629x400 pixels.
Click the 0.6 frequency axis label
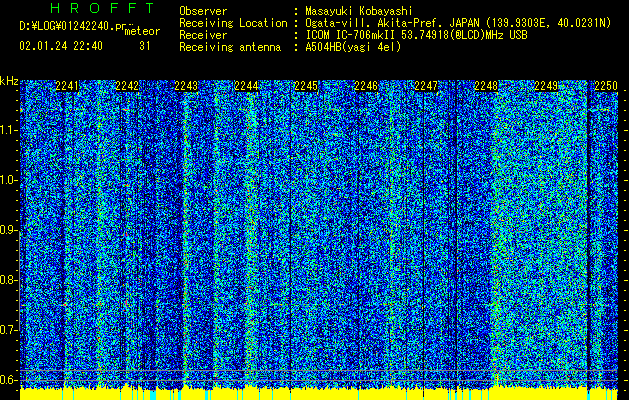[x=8, y=380]
